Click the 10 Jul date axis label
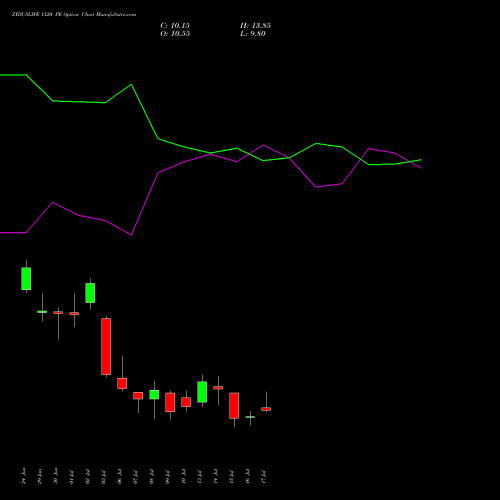 click(184, 477)
